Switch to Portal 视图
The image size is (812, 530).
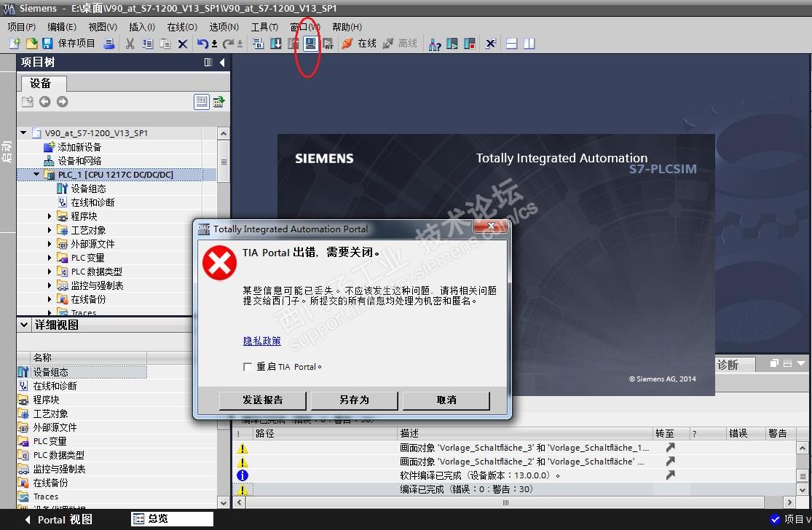coord(58,520)
